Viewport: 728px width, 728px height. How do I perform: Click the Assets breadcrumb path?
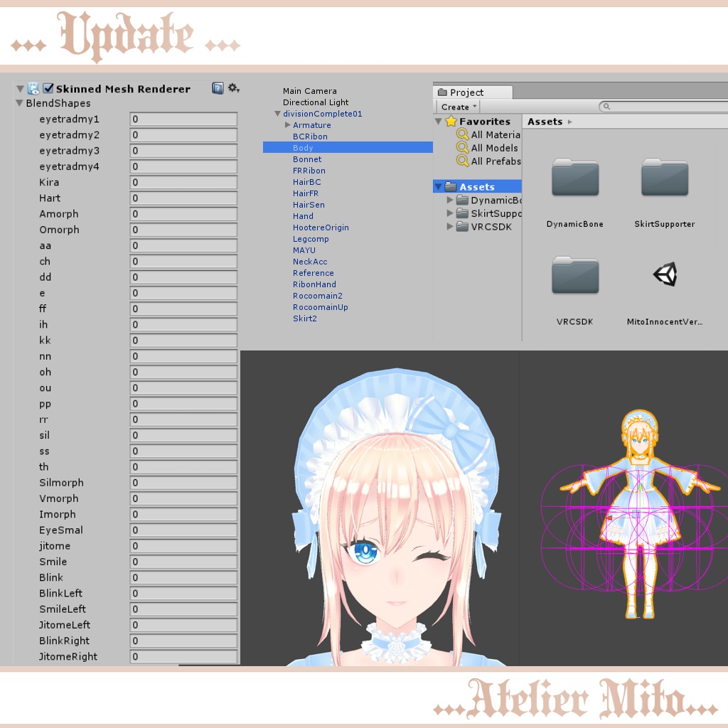point(545,122)
